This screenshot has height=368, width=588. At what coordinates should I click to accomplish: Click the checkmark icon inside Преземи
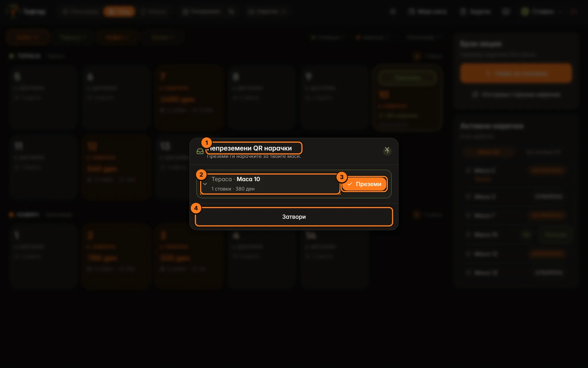pyautogui.click(x=350, y=184)
